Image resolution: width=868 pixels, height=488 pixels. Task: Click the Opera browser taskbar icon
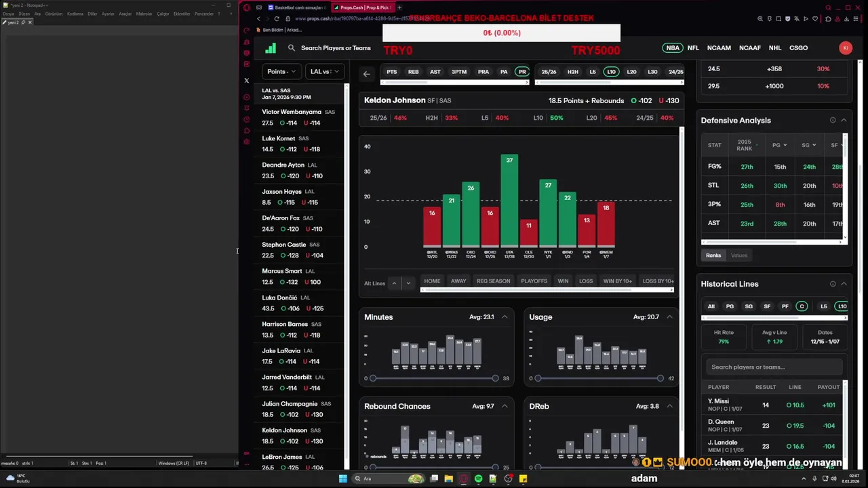pyautogui.click(x=463, y=479)
